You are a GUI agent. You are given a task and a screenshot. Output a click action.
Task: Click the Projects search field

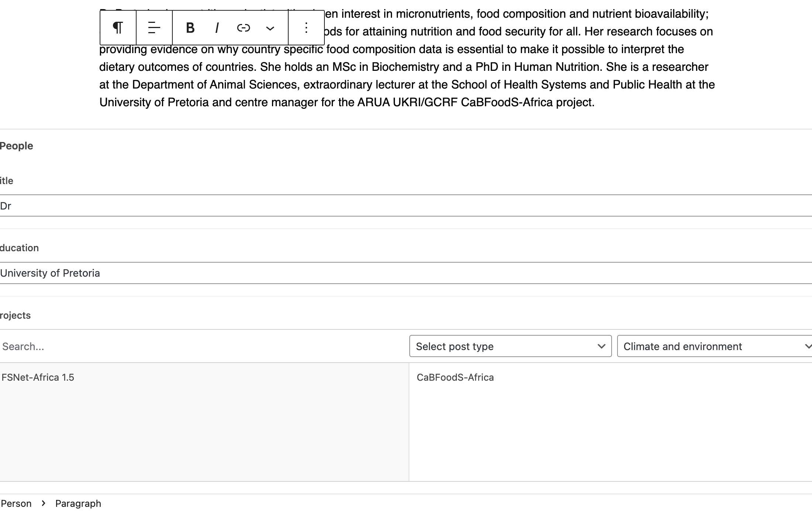203,346
